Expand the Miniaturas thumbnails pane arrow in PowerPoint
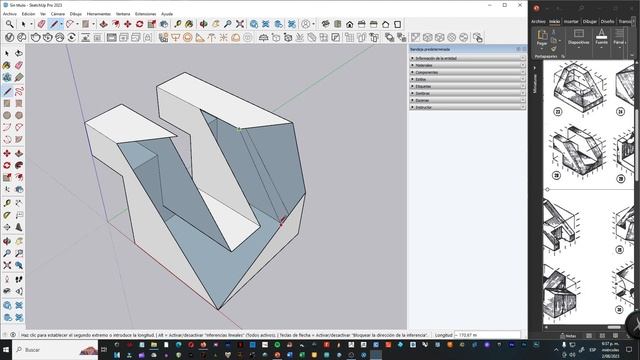 click(x=535, y=68)
